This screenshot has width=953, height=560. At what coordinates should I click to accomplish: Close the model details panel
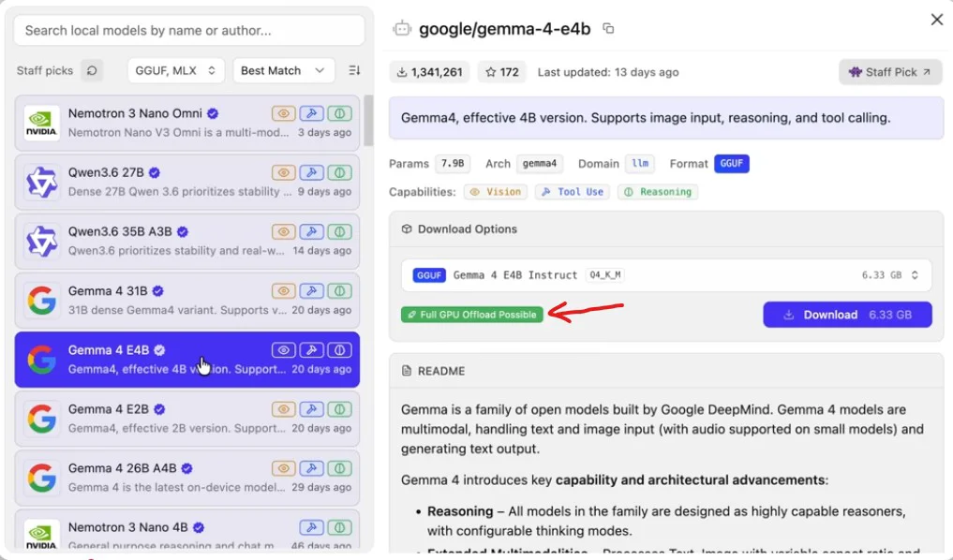[936, 20]
